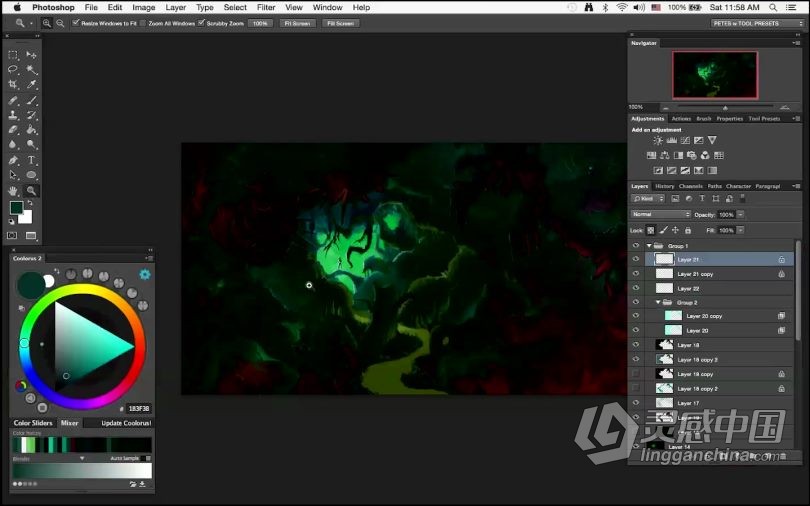Viewport: 810px width, 506px height.
Task: Select the Move tool
Action: click(x=32, y=55)
